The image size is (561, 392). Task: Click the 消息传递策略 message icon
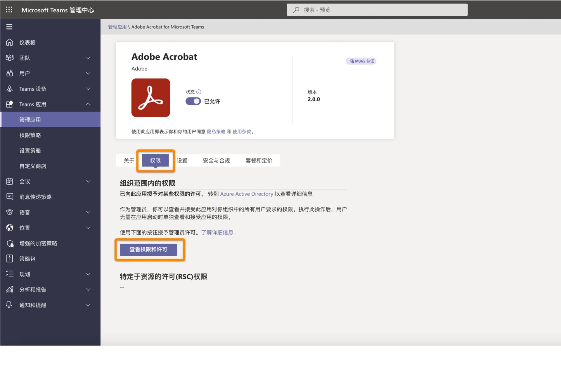[x=10, y=197]
